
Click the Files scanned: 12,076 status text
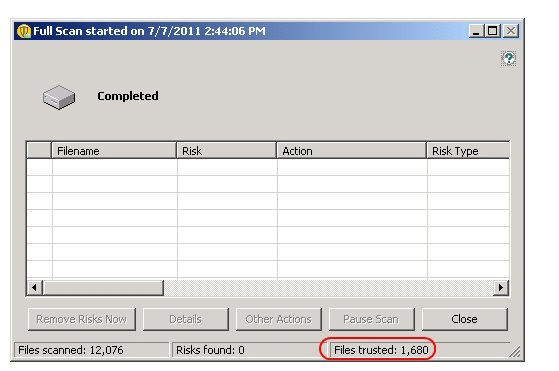click(x=71, y=350)
